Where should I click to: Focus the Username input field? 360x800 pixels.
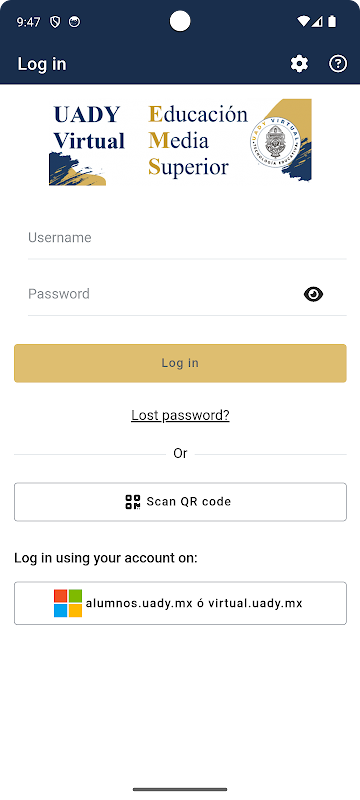(187, 238)
